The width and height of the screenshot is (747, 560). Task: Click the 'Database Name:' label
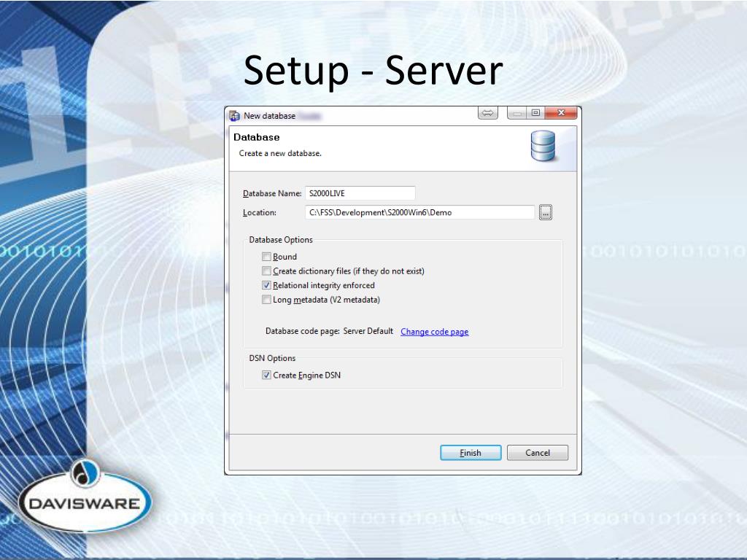pyautogui.click(x=272, y=193)
